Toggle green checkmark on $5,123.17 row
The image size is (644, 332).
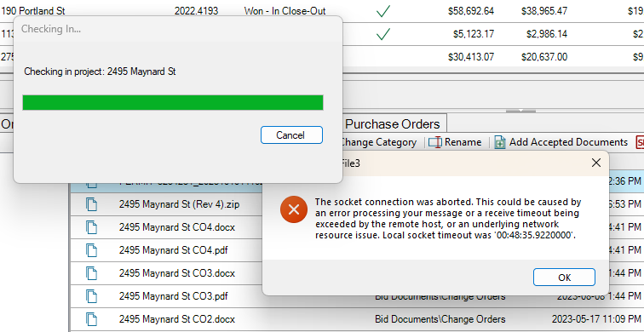(x=382, y=34)
